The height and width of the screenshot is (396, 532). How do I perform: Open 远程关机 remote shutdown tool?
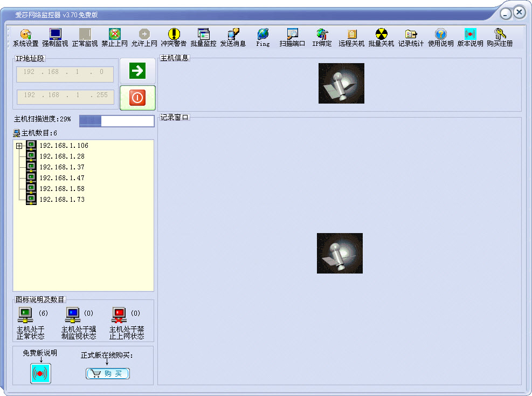(x=351, y=37)
